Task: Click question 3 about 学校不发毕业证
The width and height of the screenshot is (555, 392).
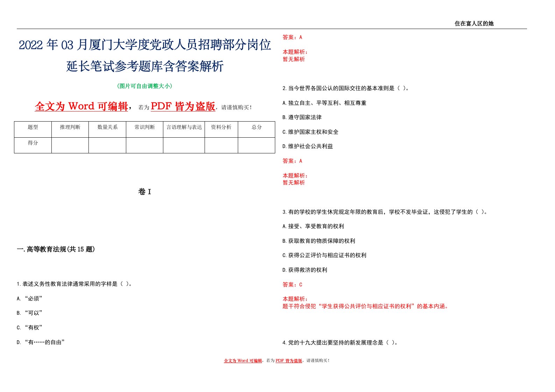Action: pos(385,212)
